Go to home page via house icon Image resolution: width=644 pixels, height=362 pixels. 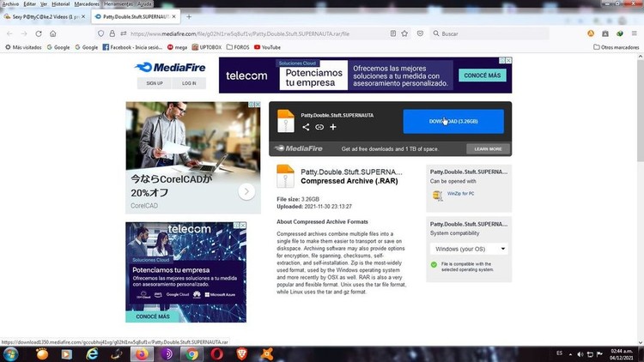click(53, 33)
